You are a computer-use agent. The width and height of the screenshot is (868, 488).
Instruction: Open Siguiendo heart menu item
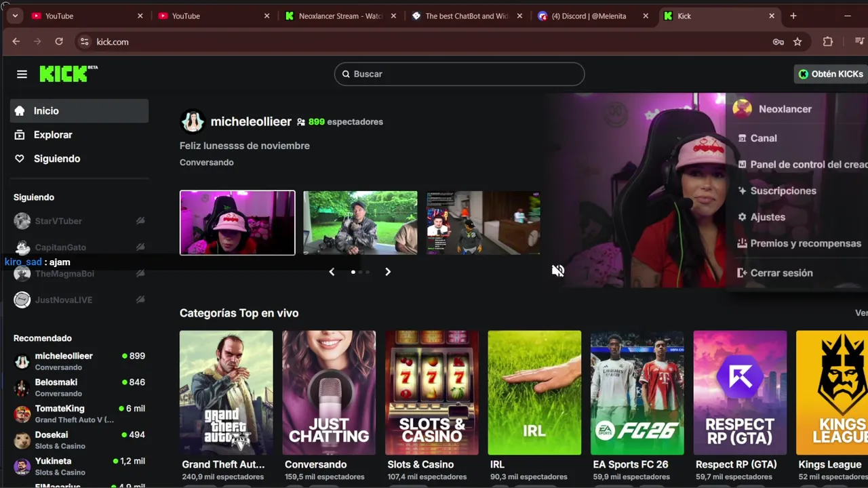(x=79, y=159)
